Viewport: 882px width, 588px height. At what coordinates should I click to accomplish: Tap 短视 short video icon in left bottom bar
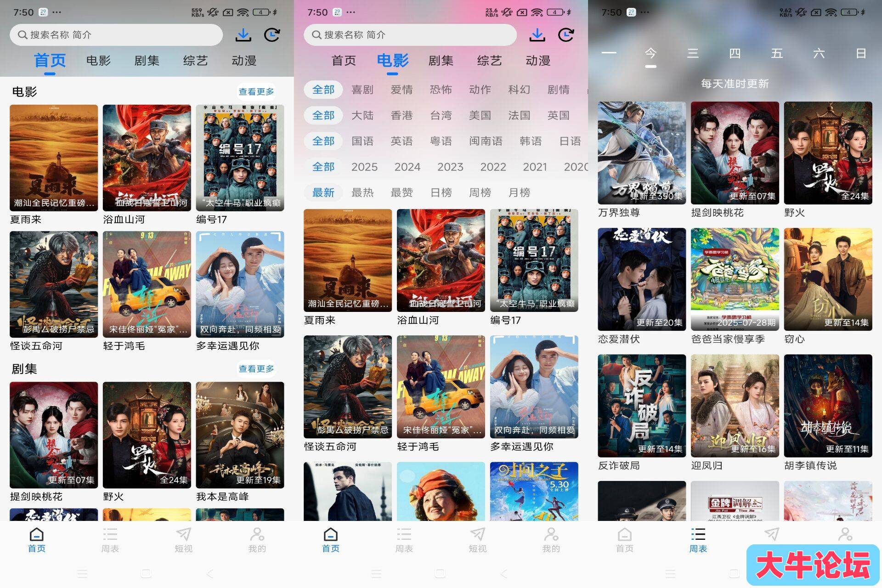[184, 540]
